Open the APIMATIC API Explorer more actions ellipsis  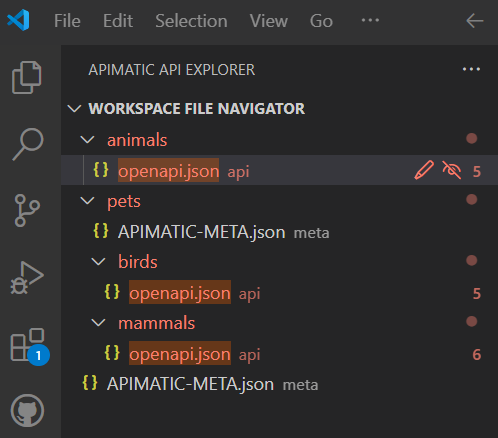(x=471, y=69)
